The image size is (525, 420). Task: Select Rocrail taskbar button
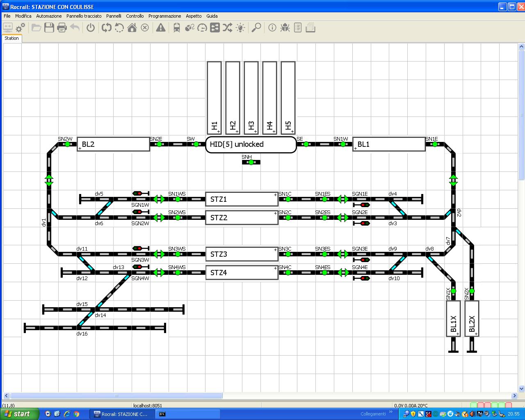pyautogui.click(x=122, y=414)
